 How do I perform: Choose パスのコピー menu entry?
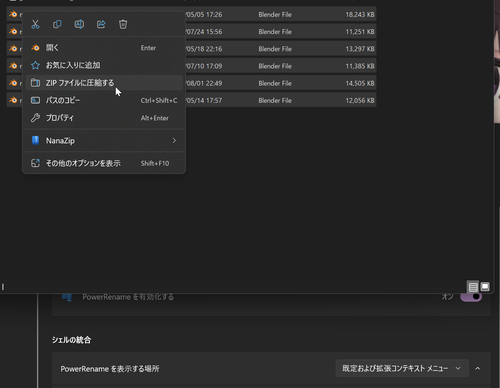(x=104, y=100)
